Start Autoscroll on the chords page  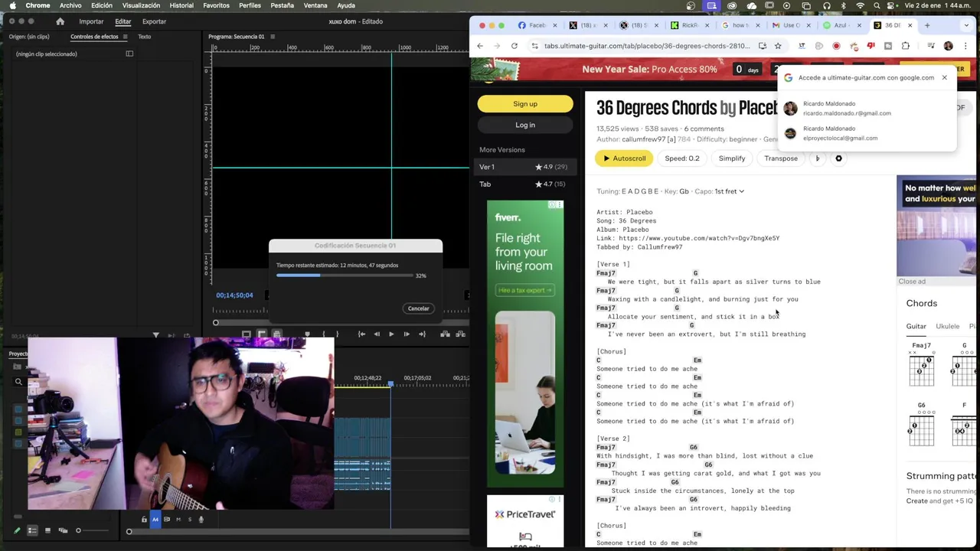(x=624, y=158)
